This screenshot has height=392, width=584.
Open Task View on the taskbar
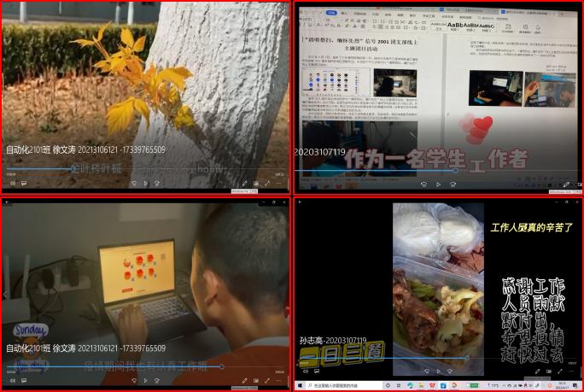pos(399,386)
